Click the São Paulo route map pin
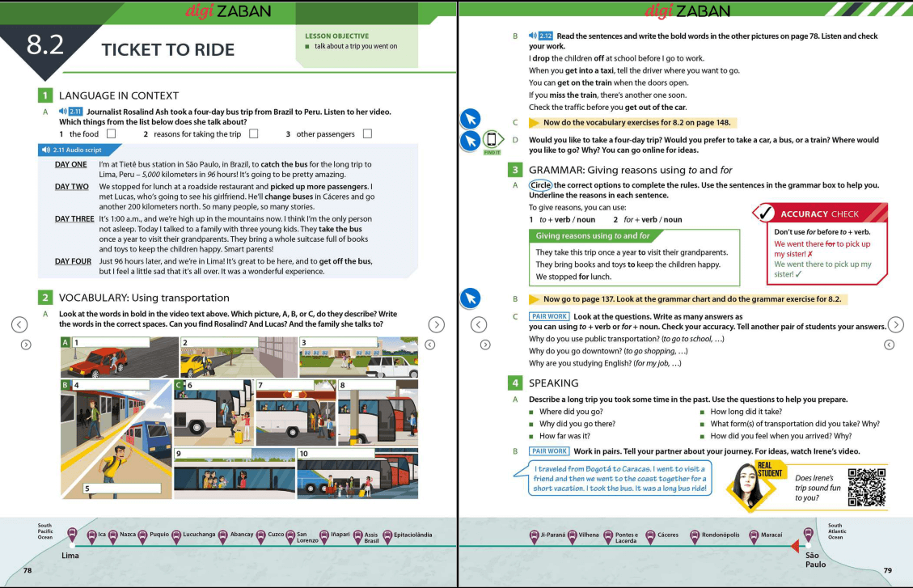 [x=809, y=535]
